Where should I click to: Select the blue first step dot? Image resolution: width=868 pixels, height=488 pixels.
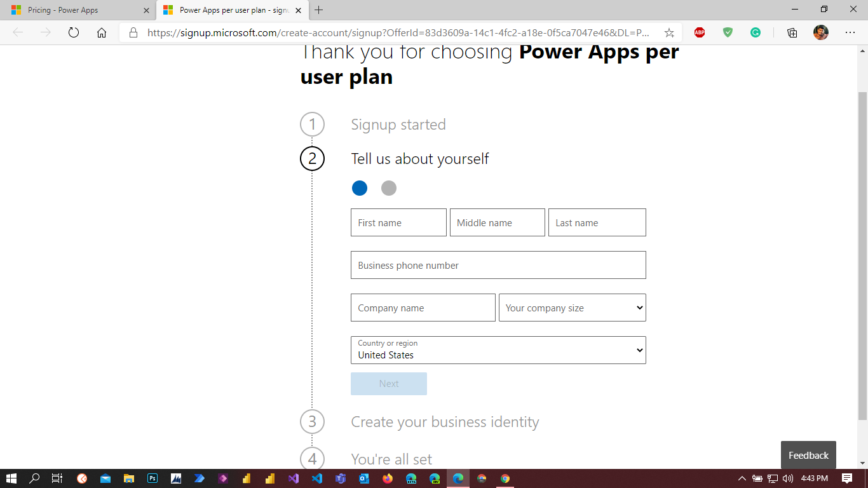pyautogui.click(x=360, y=188)
